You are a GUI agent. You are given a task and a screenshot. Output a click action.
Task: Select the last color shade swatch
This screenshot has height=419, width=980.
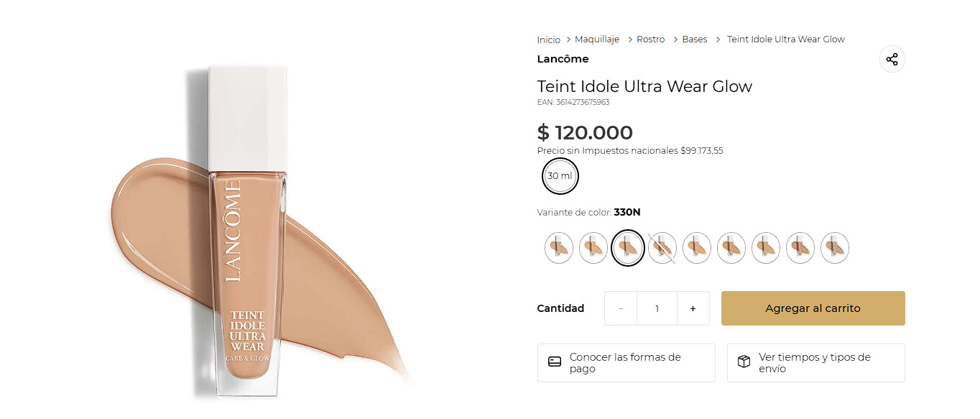click(x=835, y=248)
